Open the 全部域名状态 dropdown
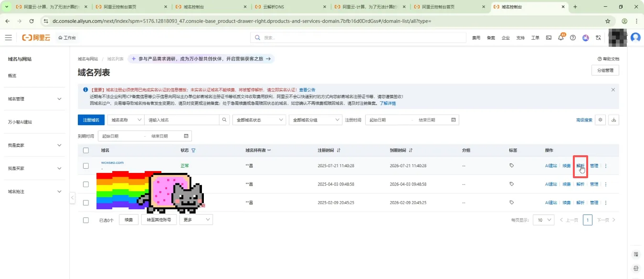Image resolution: width=644 pixels, height=279 pixels. tap(259, 120)
